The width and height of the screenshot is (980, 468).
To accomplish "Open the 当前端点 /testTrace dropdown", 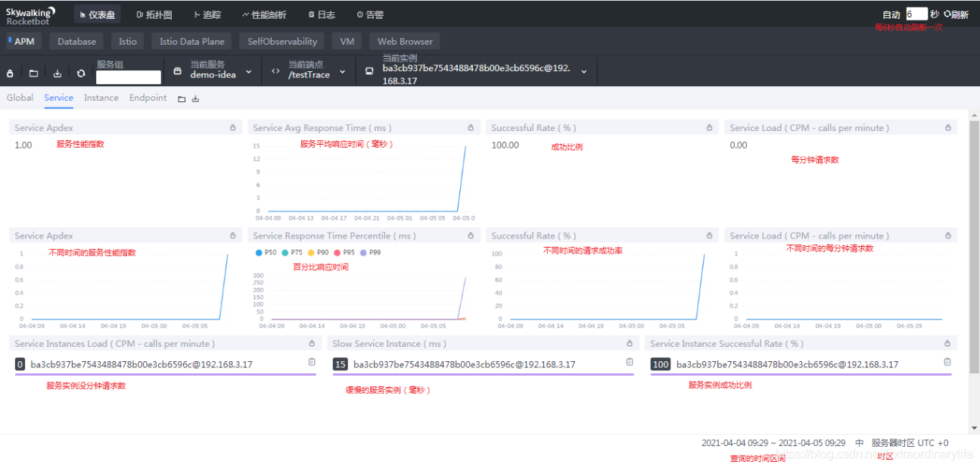I will pyautogui.click(x=310, y=70).
